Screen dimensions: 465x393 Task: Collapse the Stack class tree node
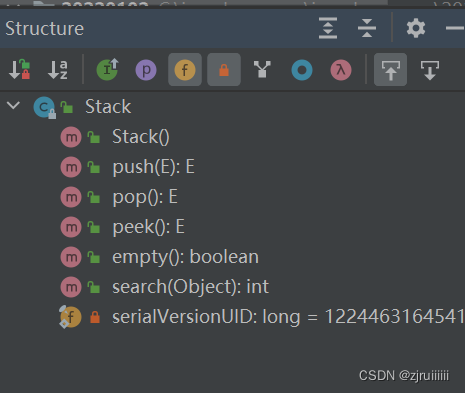point(13,106)
